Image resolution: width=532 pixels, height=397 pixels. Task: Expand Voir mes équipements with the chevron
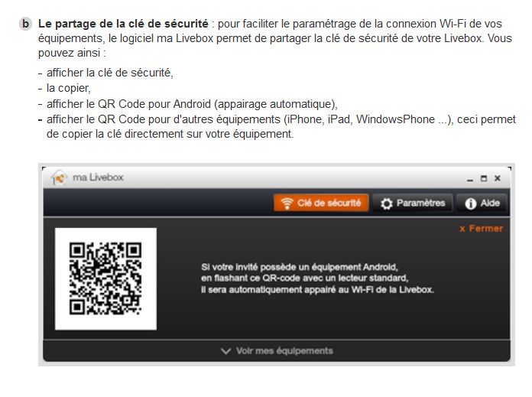point(225,351)
